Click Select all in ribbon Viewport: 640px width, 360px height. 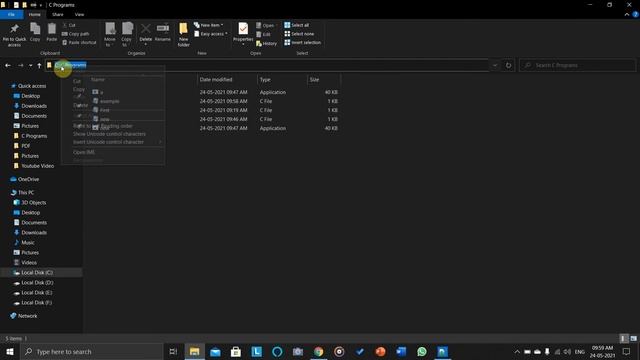[x=297, y=25]
